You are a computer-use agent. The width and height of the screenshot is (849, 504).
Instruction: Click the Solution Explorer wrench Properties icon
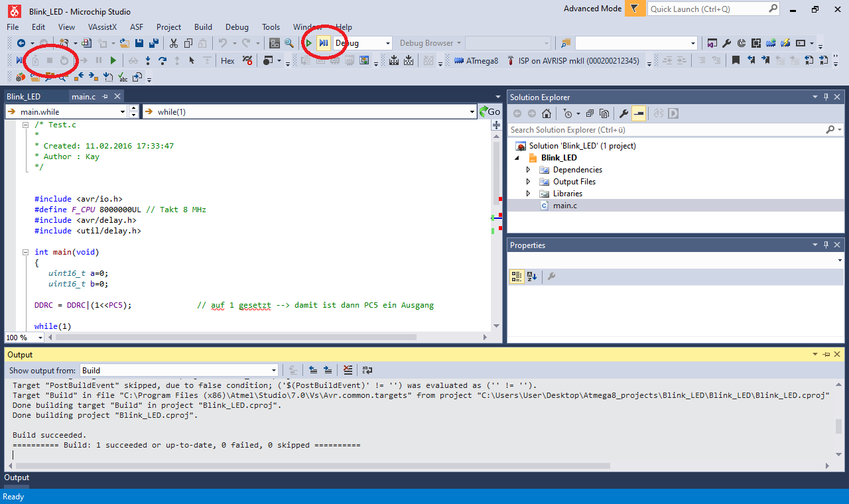tap(623, 113)
